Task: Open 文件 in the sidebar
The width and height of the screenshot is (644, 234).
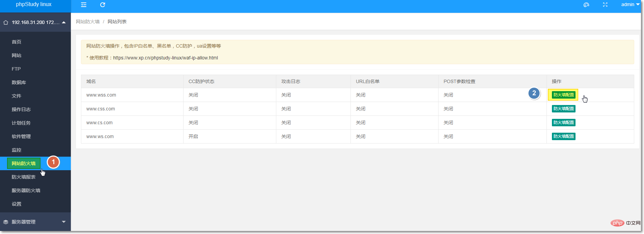Action: pyautogui.click(x=17, y=96)
